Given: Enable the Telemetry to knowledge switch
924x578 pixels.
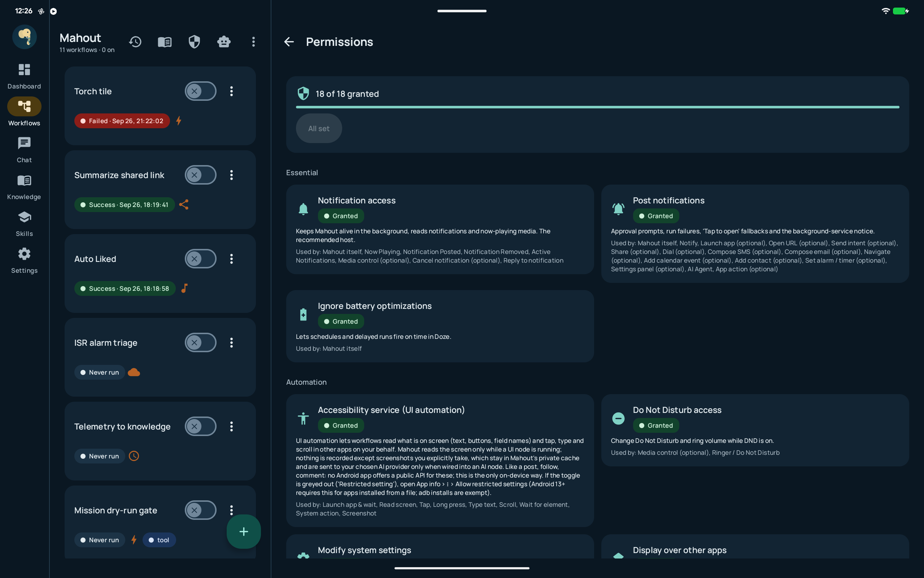Looking at the screenshot, I should (200, 426).
